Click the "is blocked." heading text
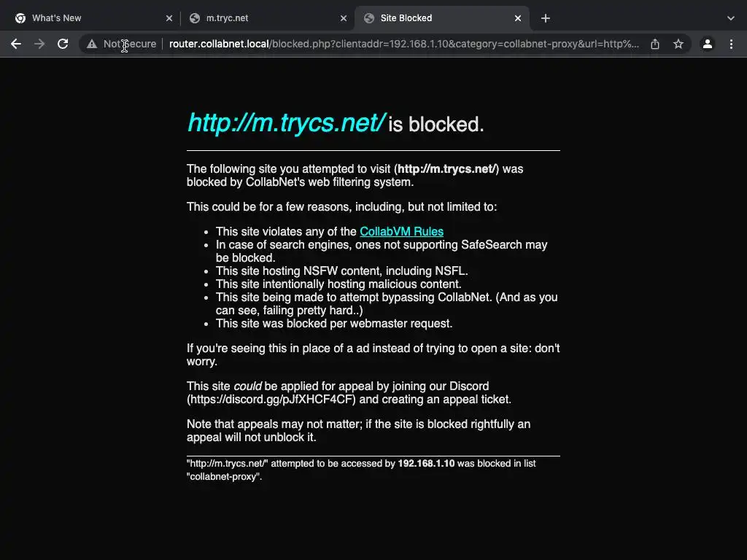 click(436, 125)
